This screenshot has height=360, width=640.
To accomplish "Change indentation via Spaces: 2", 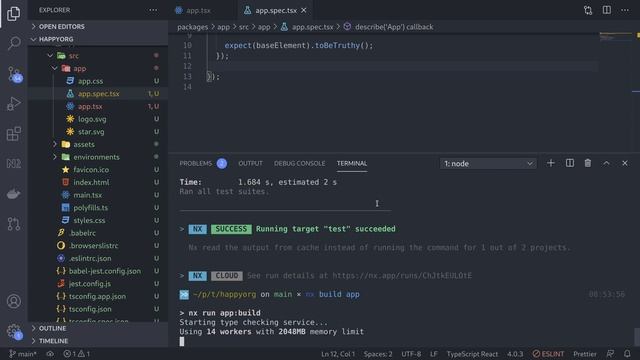I will click(378, 354).
